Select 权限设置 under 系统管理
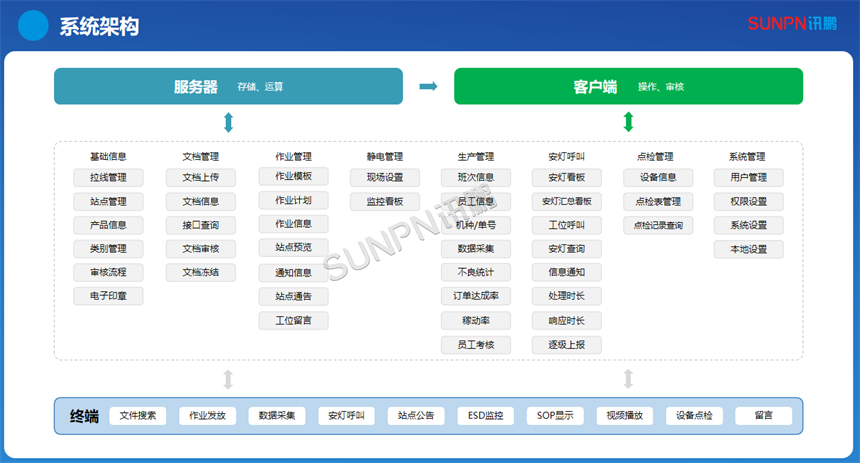 coord(748,202)
